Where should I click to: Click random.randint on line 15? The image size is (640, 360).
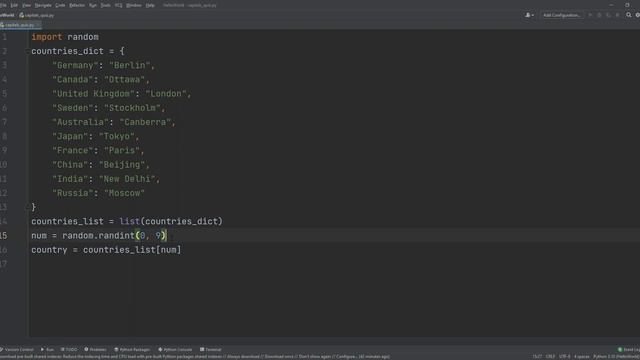(x=98, y=236)
